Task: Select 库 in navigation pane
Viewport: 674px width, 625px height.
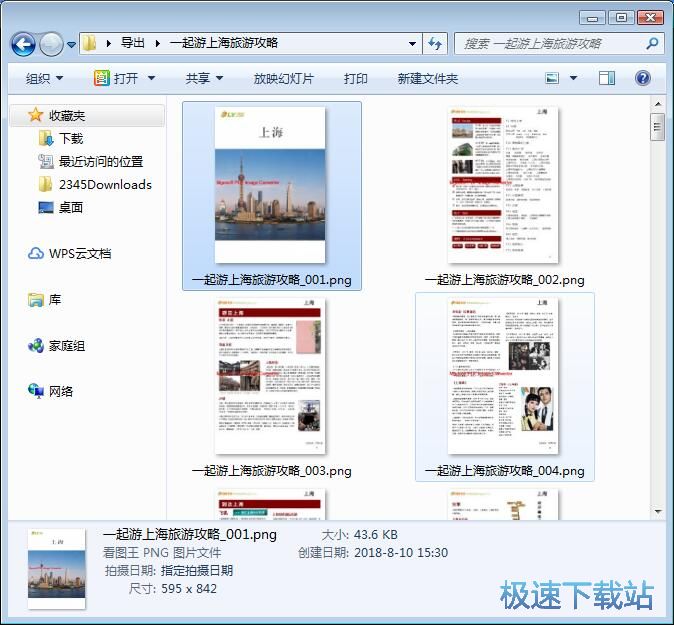Action: point(55,300)
